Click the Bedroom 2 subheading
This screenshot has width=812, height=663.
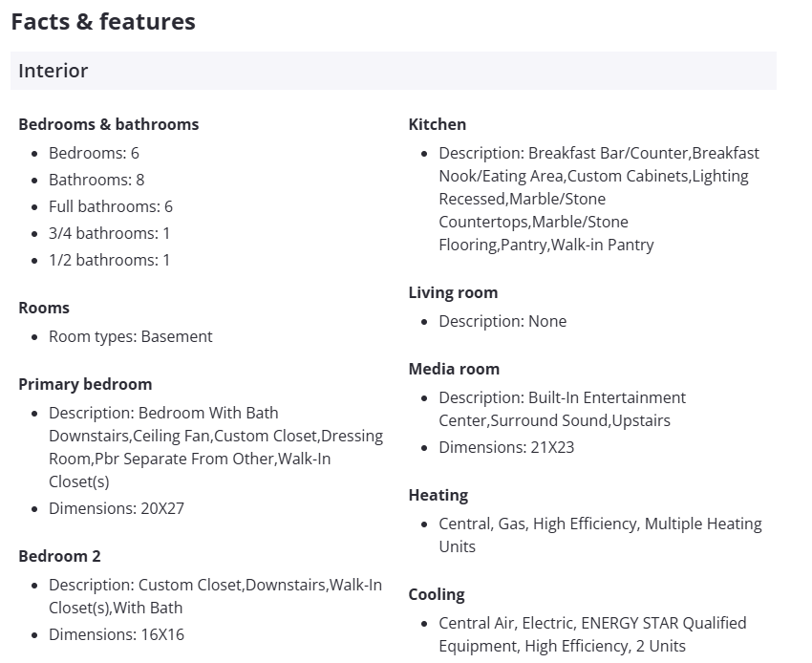pyautogui.click(x=59, y=556)
